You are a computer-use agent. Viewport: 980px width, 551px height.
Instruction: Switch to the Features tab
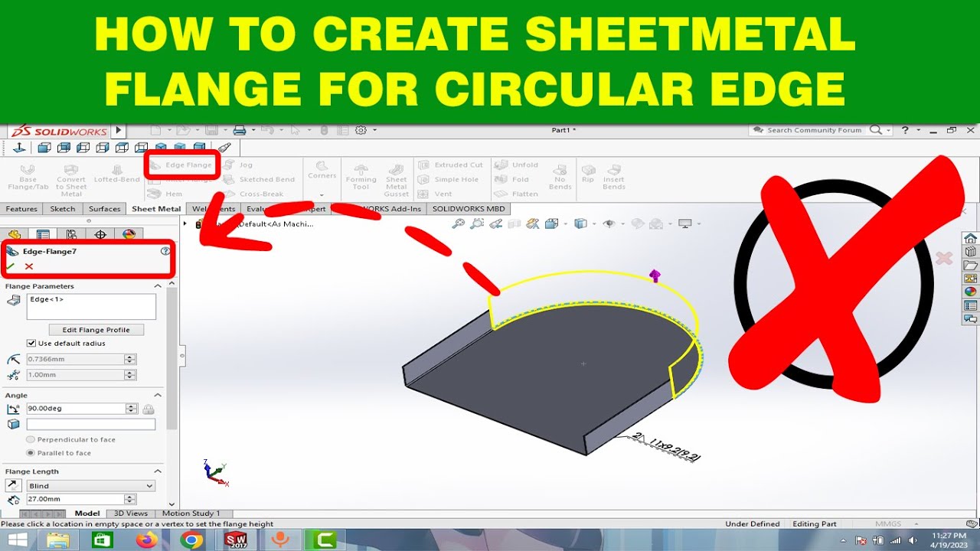[21, 209]
